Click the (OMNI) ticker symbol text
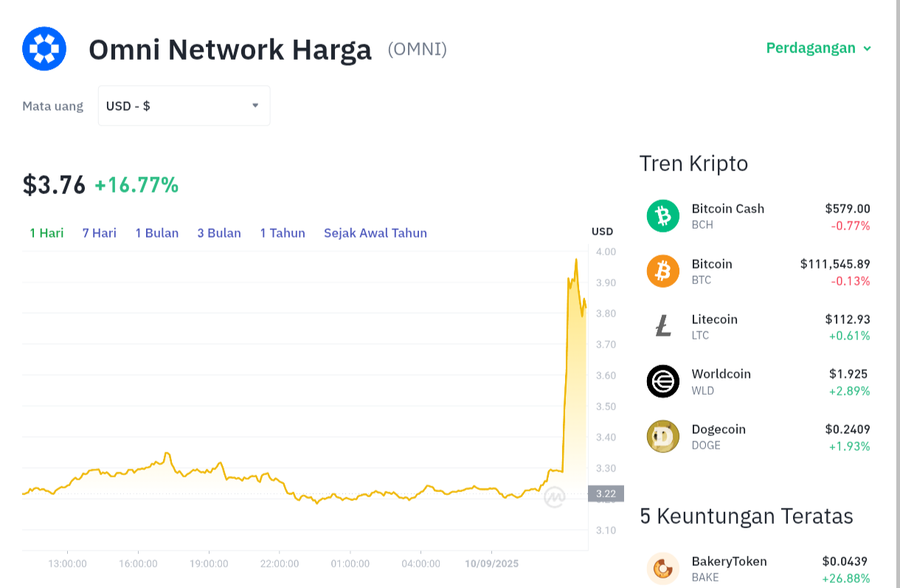Screen dimensions: 900x588 pyautogui.click(x=418, y=49)
